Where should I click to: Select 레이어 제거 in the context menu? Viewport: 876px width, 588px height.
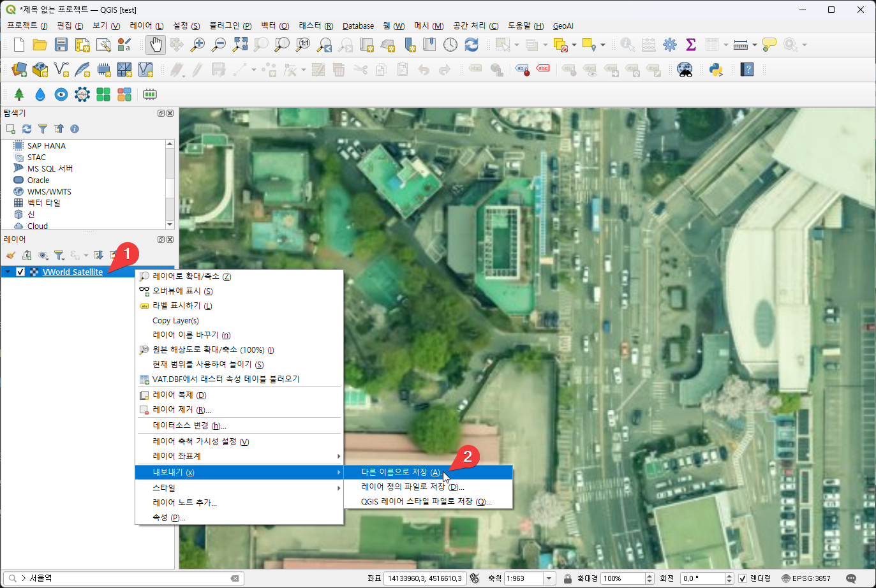point(181,410)
